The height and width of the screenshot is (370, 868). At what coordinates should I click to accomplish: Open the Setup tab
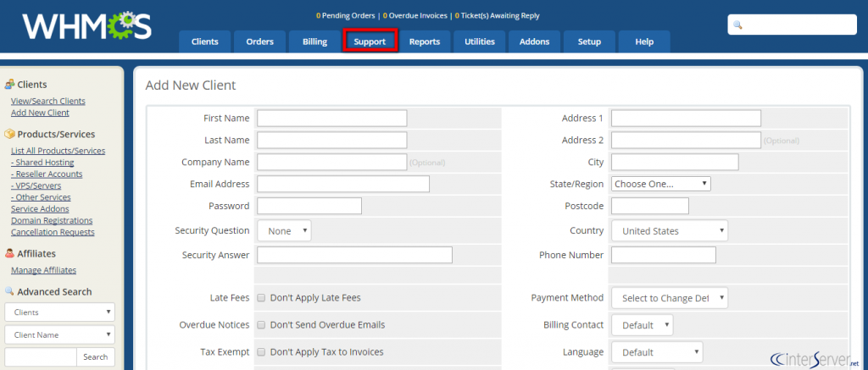(x=589, y=41)
